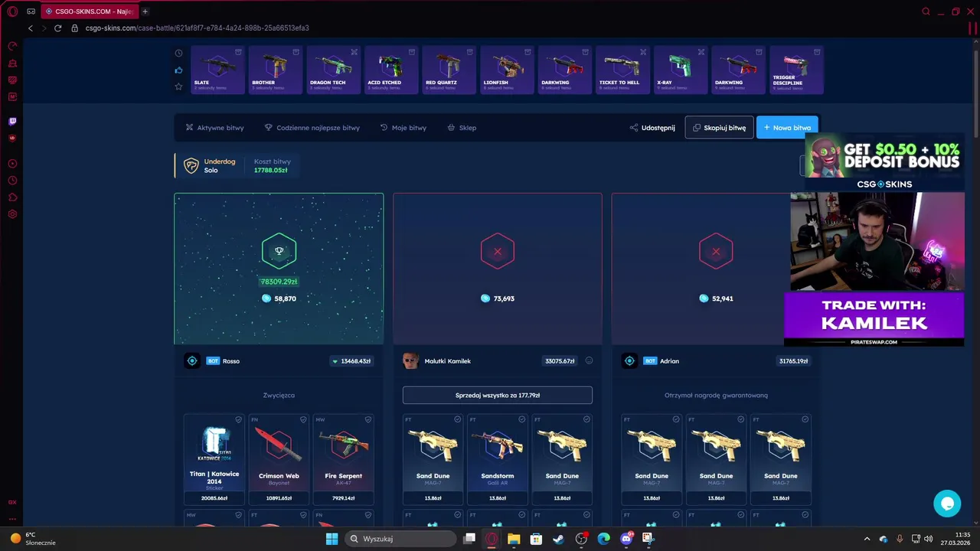Image resolution: width=980 pixels, height=551 pixels.
Task: Click Sprzedaj wszystko za 177.79zł
Action: coord(498,395)
